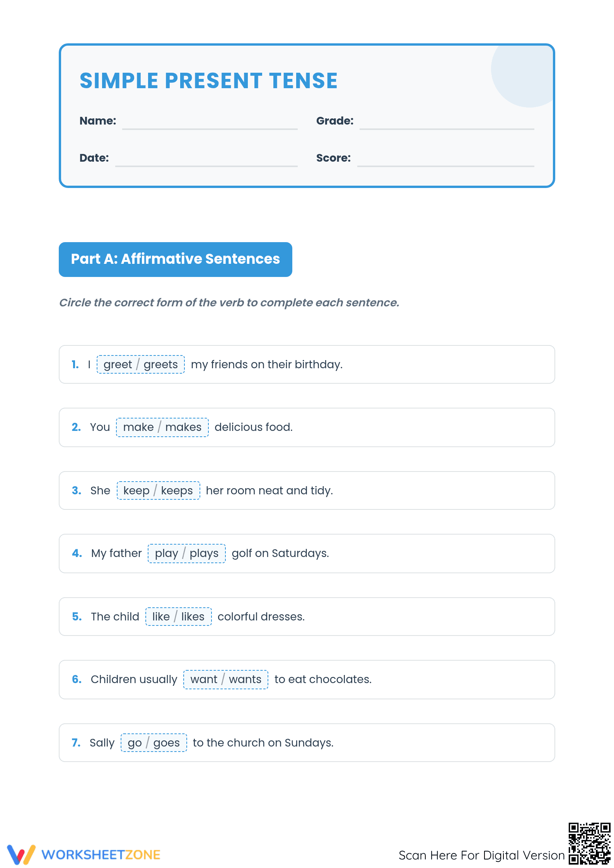
Task: Click the QR code for digital version
Action: (590, 843)
